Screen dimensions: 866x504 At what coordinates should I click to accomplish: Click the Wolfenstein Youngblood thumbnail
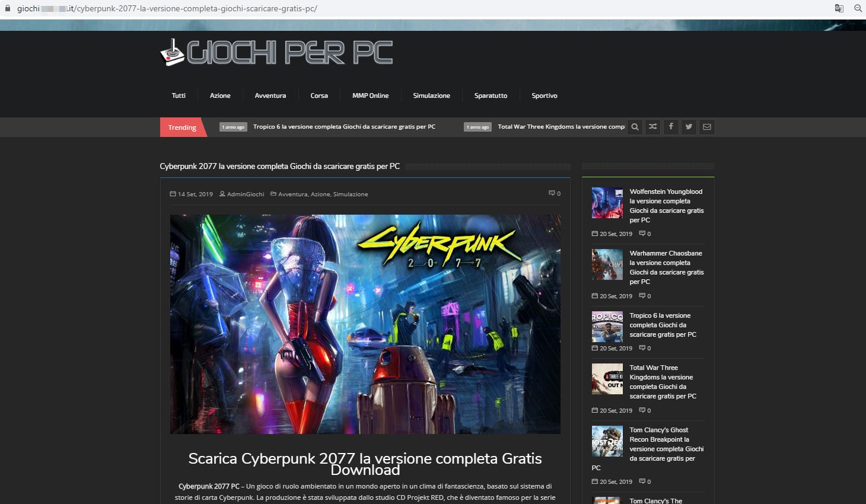[x=607, y=203]
